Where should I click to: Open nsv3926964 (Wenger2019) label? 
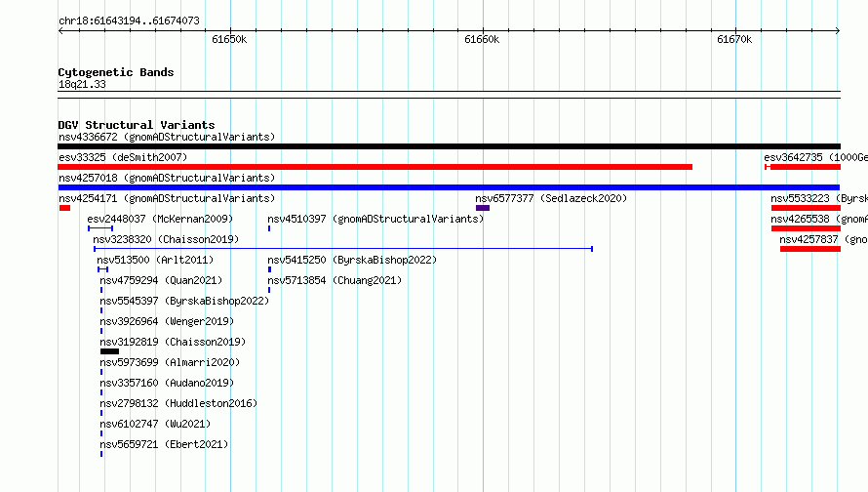click(x=167, y=321)
